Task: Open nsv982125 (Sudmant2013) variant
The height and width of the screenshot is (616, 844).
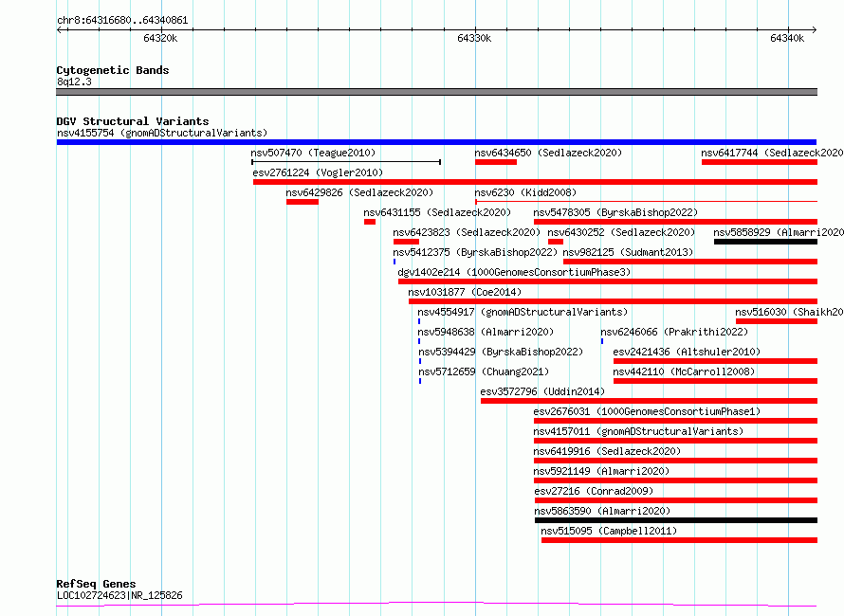Action: click(628, 252)
